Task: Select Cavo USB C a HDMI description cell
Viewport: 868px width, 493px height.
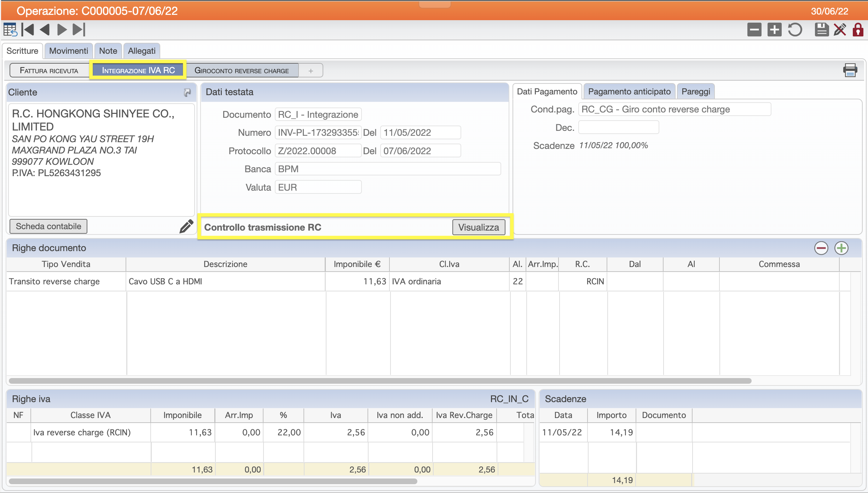Action: [225, 282]
